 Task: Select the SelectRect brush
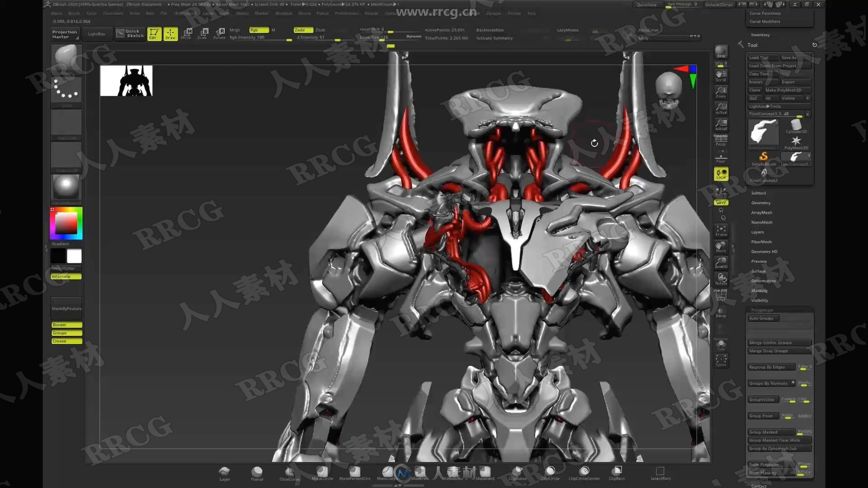click(x=660, y=473)
